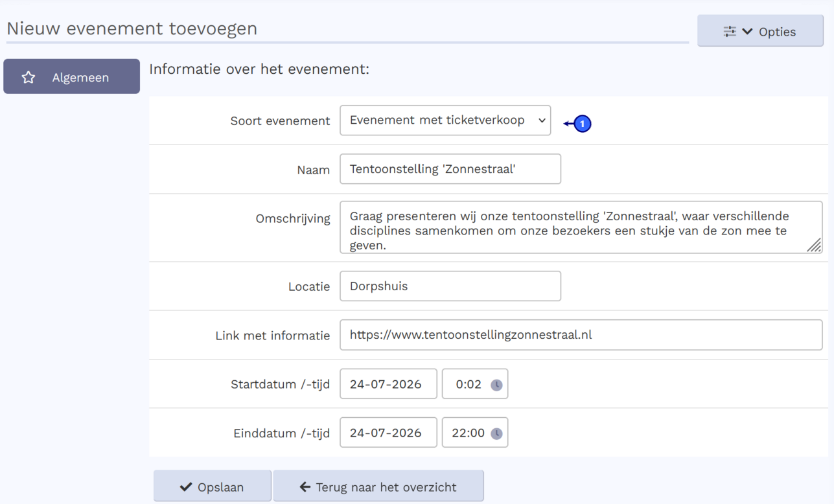Click the checkmark icon on Opslaan
834x504 pixels.
click(186, 487)
